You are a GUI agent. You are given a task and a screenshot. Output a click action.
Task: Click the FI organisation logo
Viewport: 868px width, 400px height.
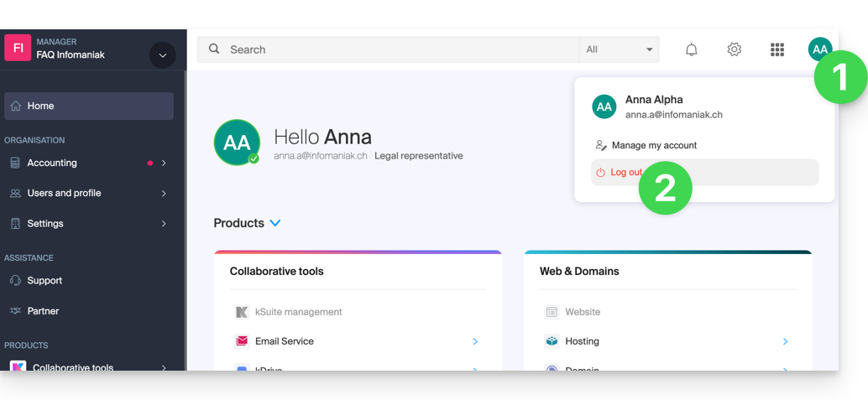(18, 48)
